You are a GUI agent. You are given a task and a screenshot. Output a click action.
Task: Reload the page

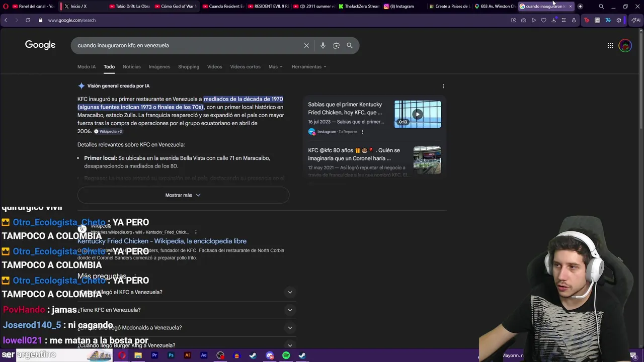point(28,20)
